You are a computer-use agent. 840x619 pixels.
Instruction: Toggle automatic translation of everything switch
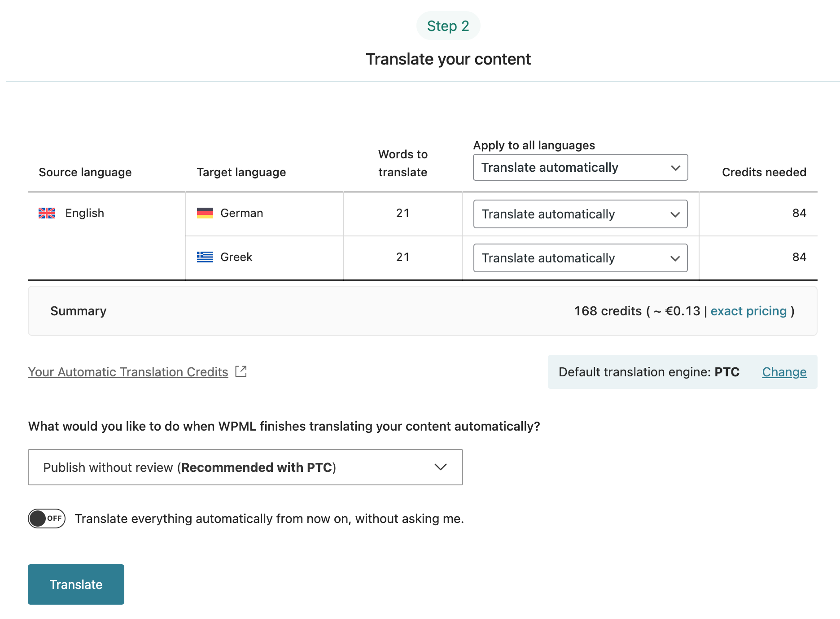tap(47, 519)
